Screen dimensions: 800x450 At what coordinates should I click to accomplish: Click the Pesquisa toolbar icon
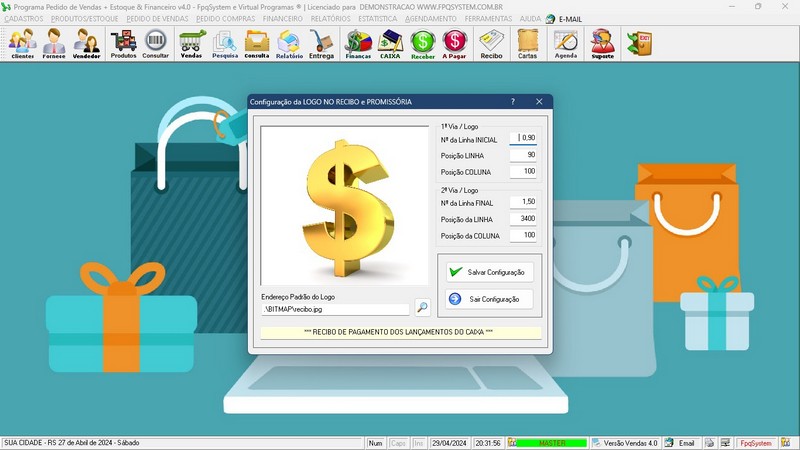pyautogui.click(x=224, y=44)
